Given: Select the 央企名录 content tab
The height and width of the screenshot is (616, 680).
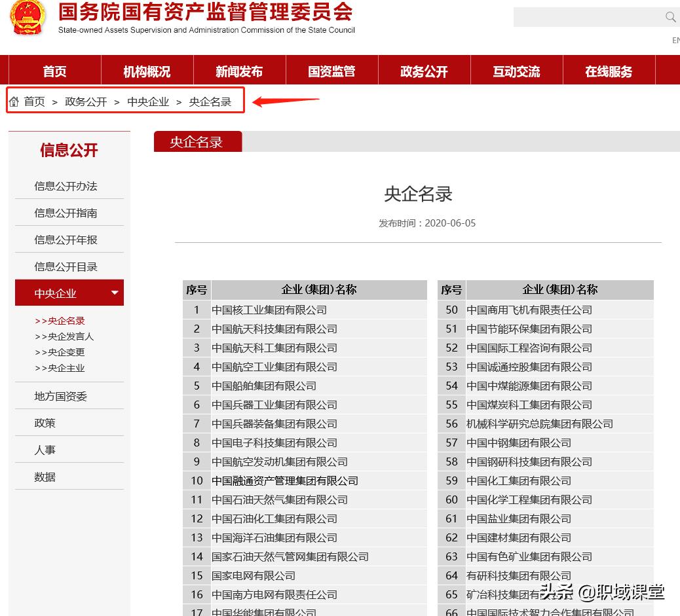Looking at the screenshot, I should (198, 142).
